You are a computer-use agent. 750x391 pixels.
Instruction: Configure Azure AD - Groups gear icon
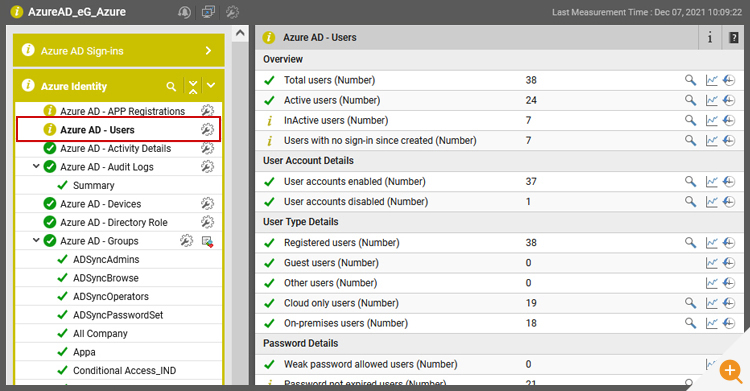(x=187, y=241)
